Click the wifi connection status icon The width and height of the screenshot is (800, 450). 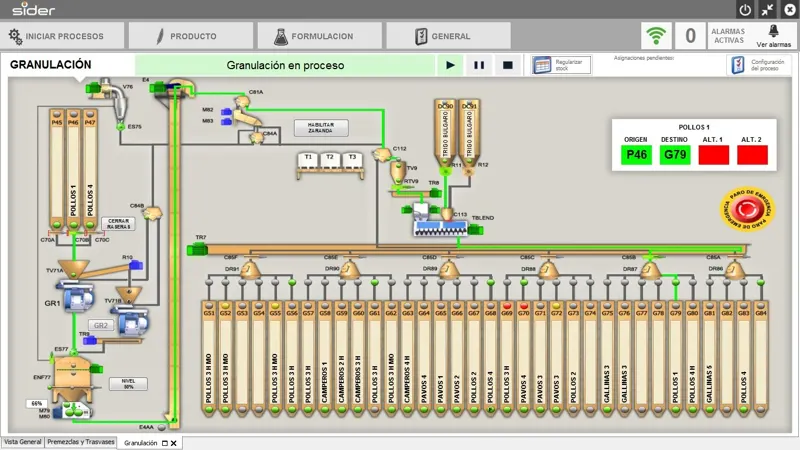point(656,36)
